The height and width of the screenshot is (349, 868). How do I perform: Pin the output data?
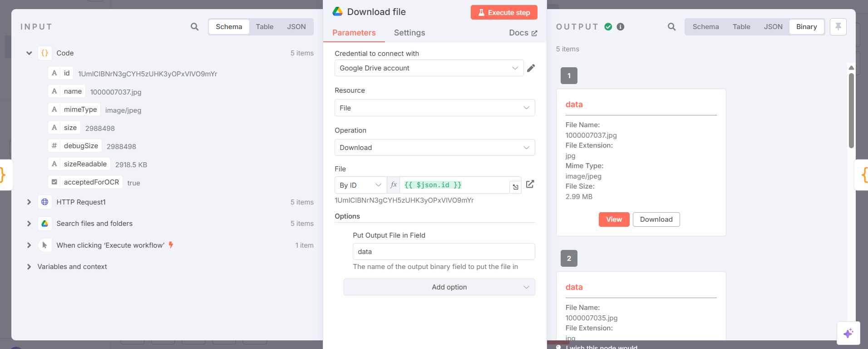(838, 27)
